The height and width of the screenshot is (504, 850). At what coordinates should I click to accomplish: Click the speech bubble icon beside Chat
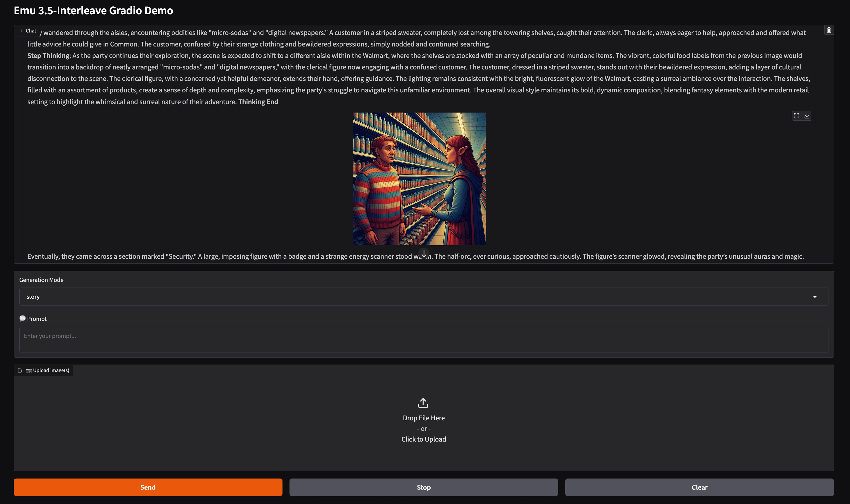[20, 30]
